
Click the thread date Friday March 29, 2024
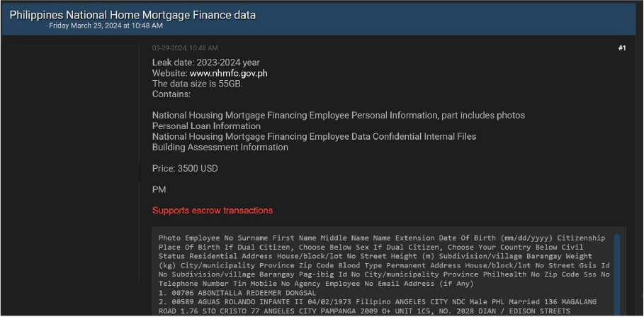pos(106,26)
